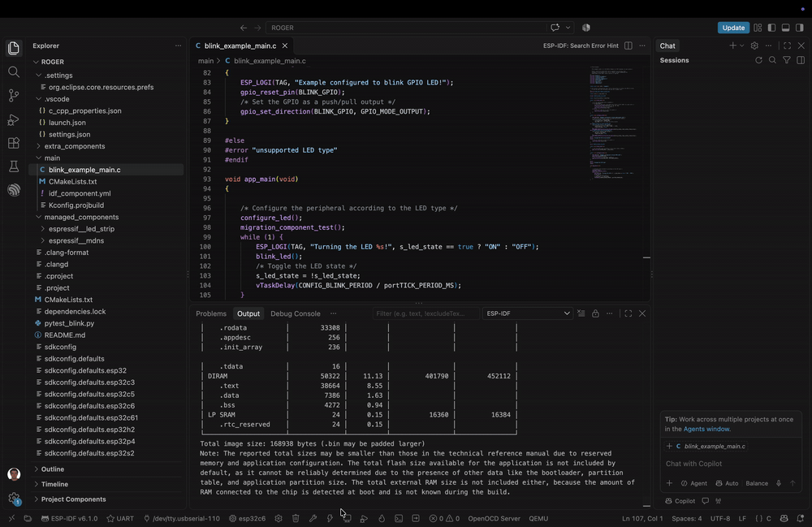This screenshot has height=527, width=812.
Task: Select the blink_example_main.c editor tab
Action: (241, 45)
